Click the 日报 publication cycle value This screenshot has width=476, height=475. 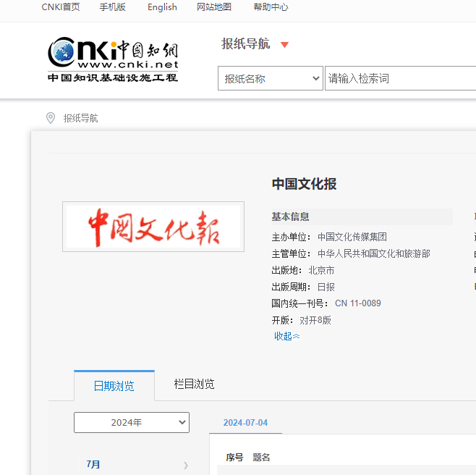tap(326, 287)
